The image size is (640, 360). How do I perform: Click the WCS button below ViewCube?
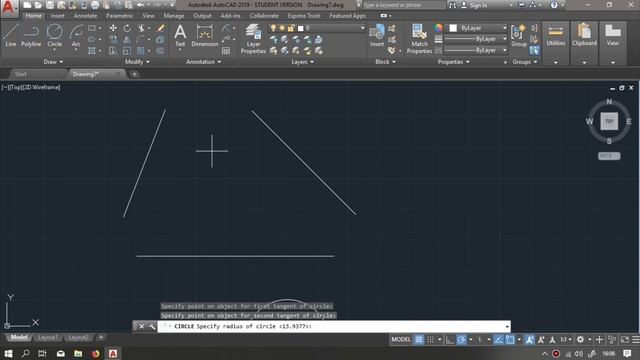(x=609, y=156)
